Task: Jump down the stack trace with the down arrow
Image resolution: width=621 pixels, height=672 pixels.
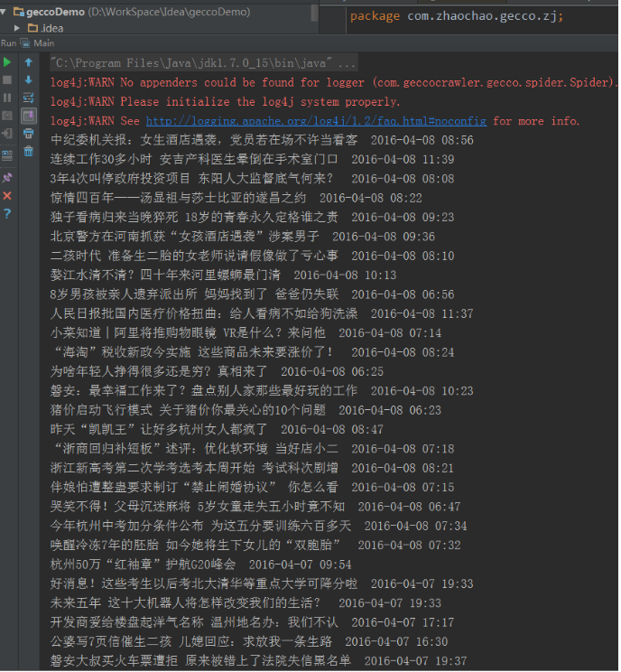Action: (29, 80)
